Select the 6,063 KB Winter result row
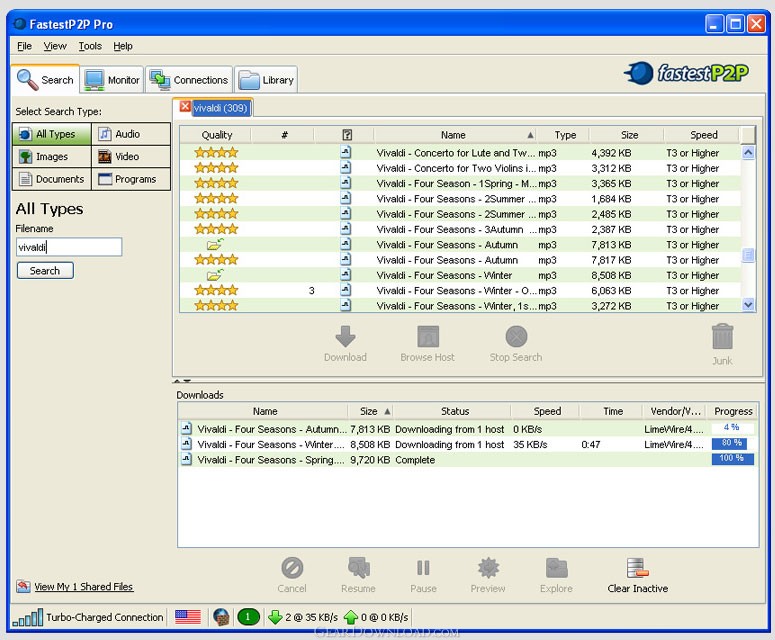 [460, 291]
